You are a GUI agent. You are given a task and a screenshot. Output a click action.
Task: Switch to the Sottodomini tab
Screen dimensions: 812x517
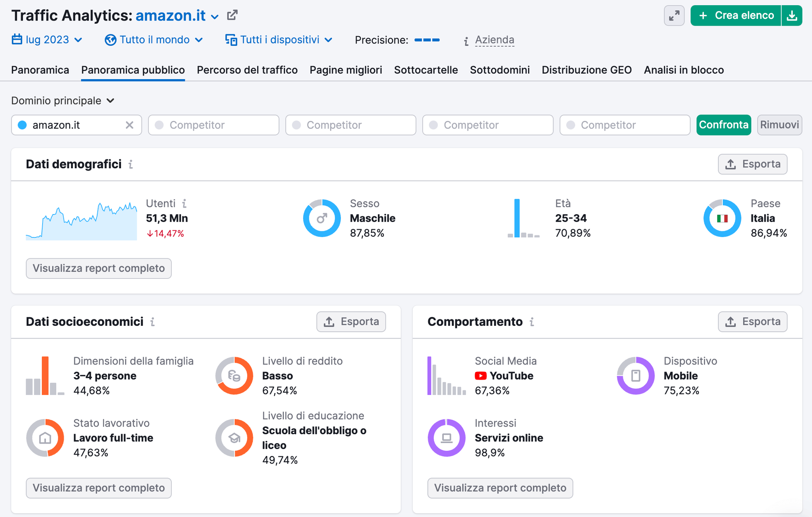pyautogui.click(x=500, y=70)
